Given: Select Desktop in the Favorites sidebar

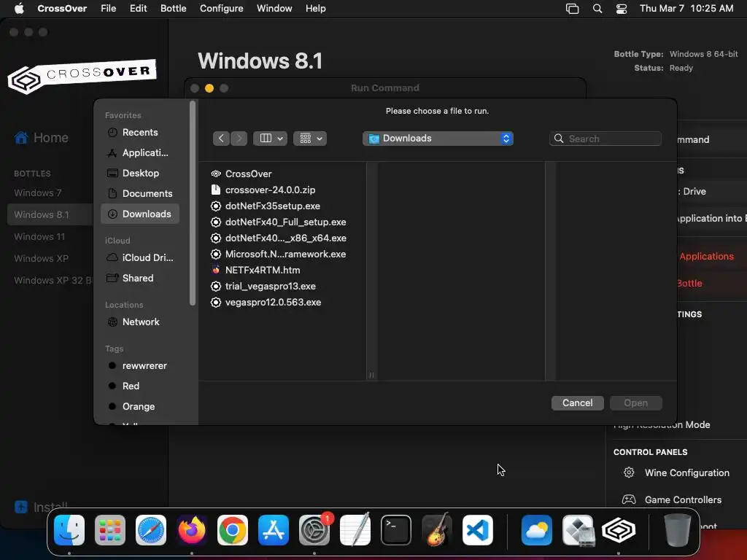Looking at the screenshot, I should pyautogui.click(x=140, y=173).
